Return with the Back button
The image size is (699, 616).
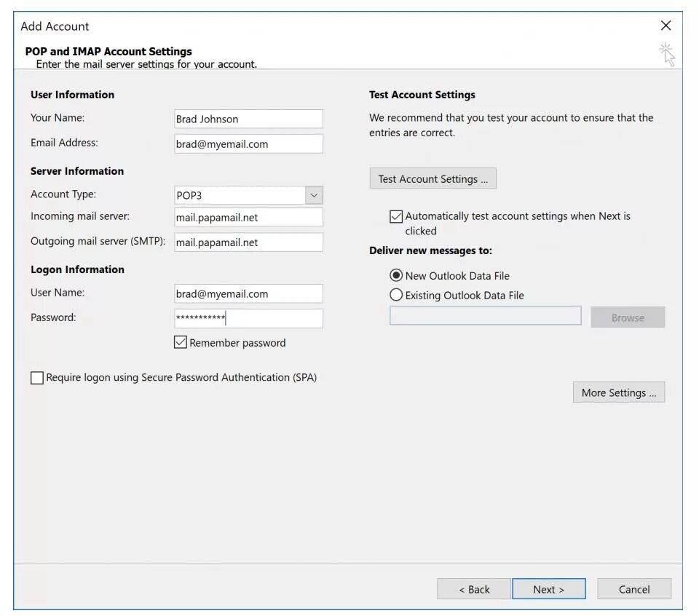(x=474, y=589)
